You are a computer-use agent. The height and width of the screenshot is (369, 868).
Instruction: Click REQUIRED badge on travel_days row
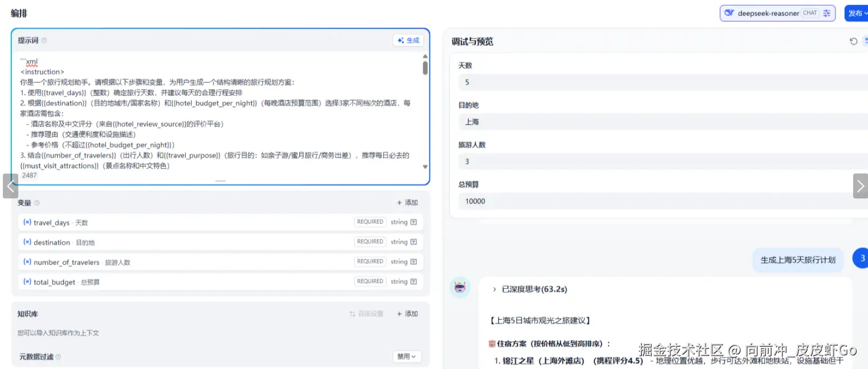click(x=370, y=222)
